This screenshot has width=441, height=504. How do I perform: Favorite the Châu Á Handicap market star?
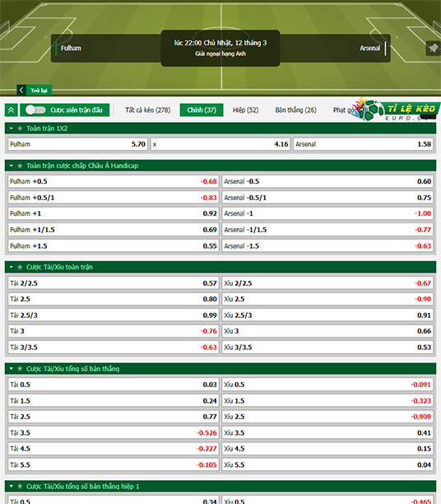[x=20, y=166]
